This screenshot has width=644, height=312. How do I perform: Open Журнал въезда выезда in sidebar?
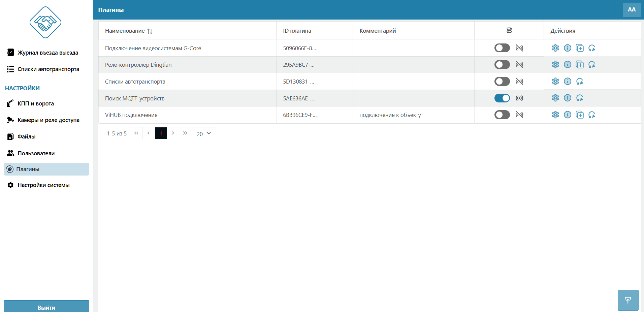(x=47, y=53)
